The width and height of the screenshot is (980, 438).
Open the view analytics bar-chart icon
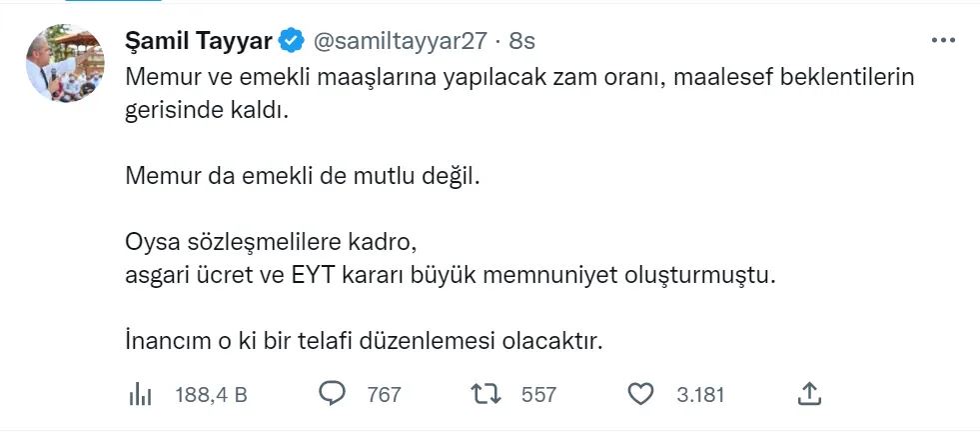point(140,395)
